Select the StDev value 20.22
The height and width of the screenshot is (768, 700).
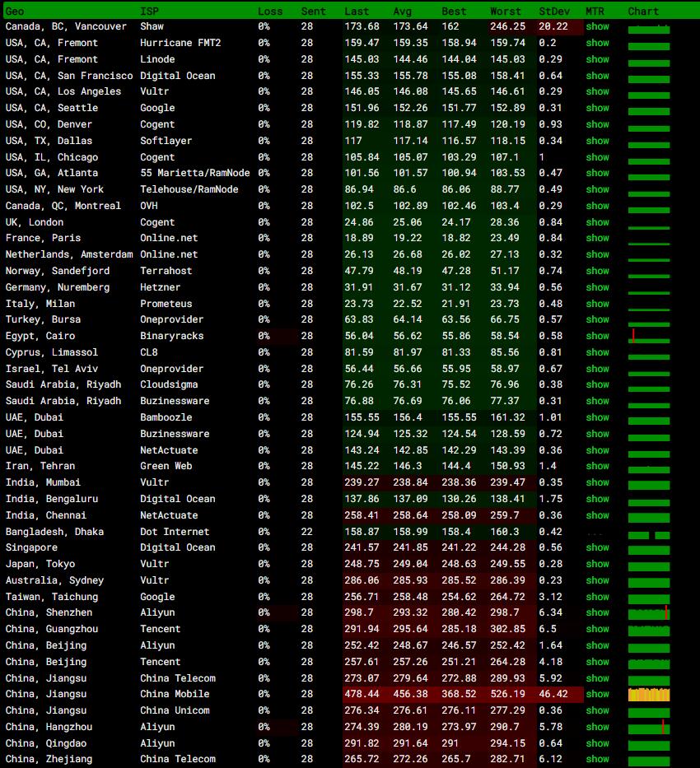pos(553,26)
